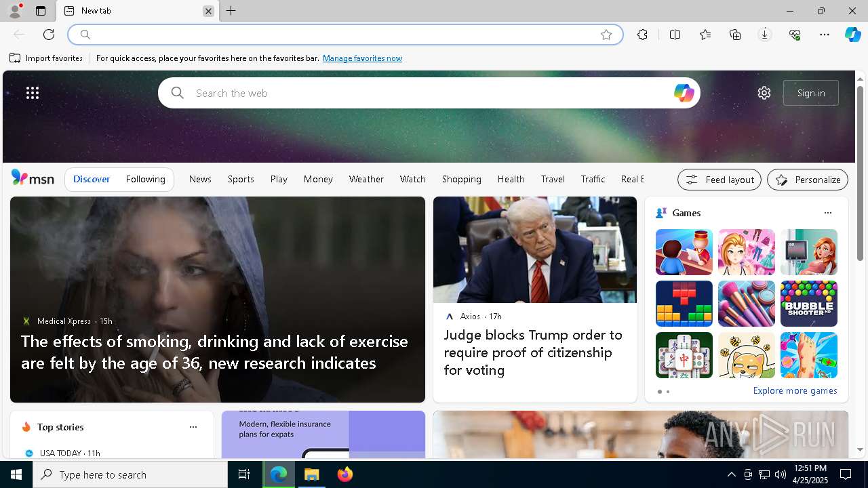Open the tab actions menu icon
The width and height of the screenshot is (868, 488).
[41, 11]
